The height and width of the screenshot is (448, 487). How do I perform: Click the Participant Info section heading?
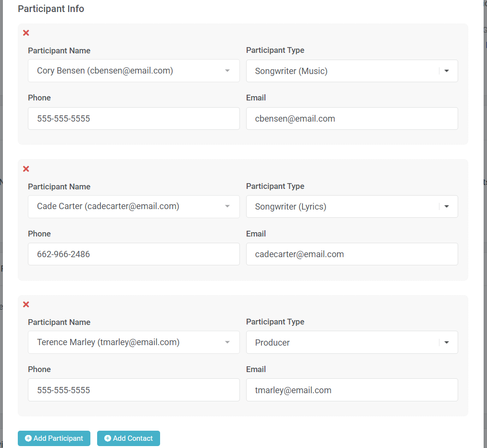click(x=51, y=9)
